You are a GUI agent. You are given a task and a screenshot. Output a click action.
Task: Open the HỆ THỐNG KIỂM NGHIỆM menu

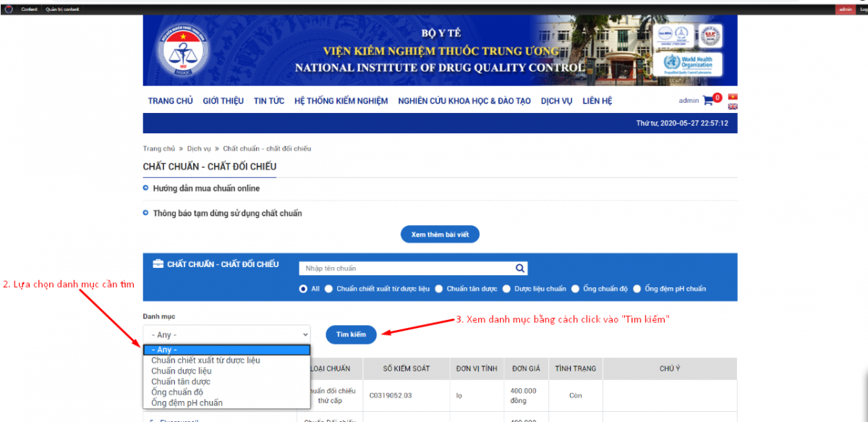[x=341, y=101]
